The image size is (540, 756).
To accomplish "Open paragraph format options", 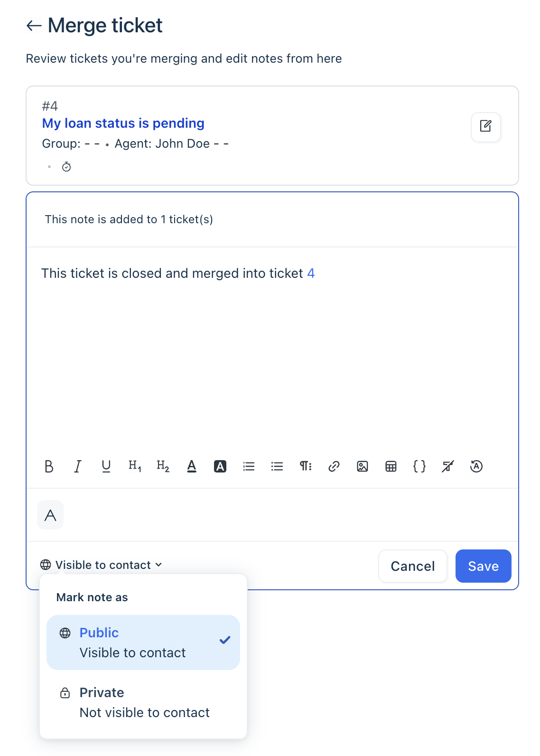I will coord(306,466).
